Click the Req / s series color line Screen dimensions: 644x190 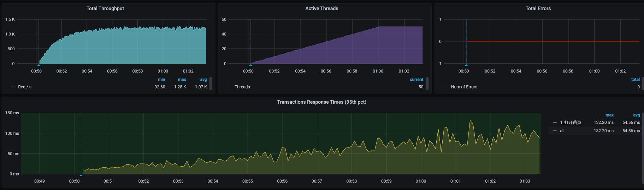point(13,87)
